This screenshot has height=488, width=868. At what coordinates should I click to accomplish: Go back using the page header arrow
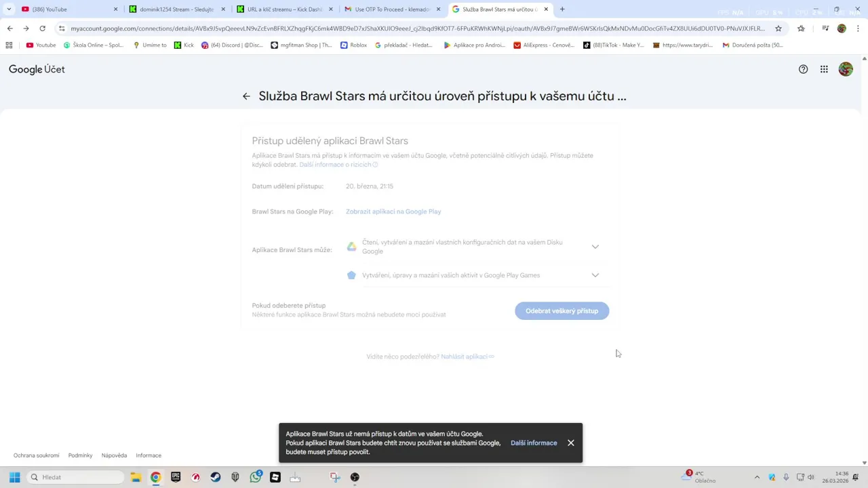coord(246,96)
